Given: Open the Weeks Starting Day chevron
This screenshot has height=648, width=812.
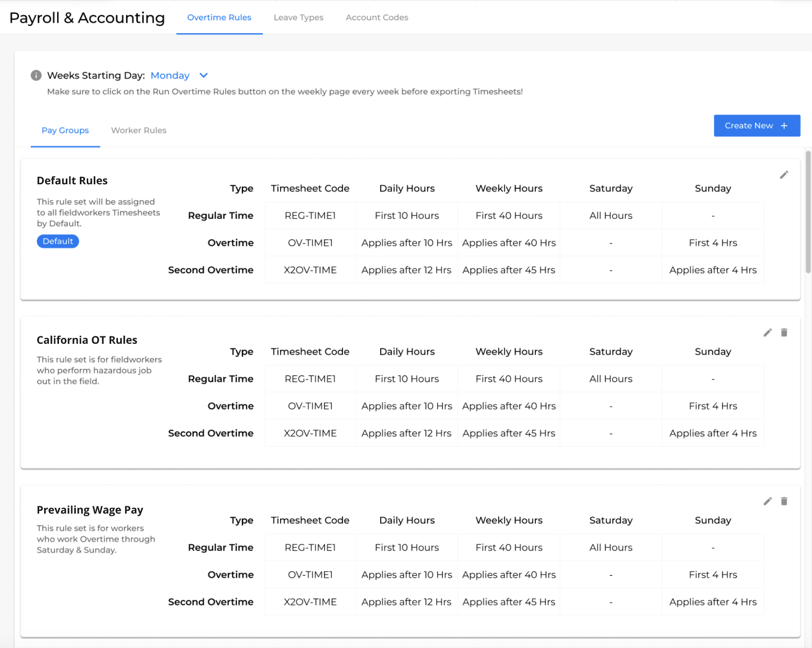Looking at the screenshot, I should [203, 75].
